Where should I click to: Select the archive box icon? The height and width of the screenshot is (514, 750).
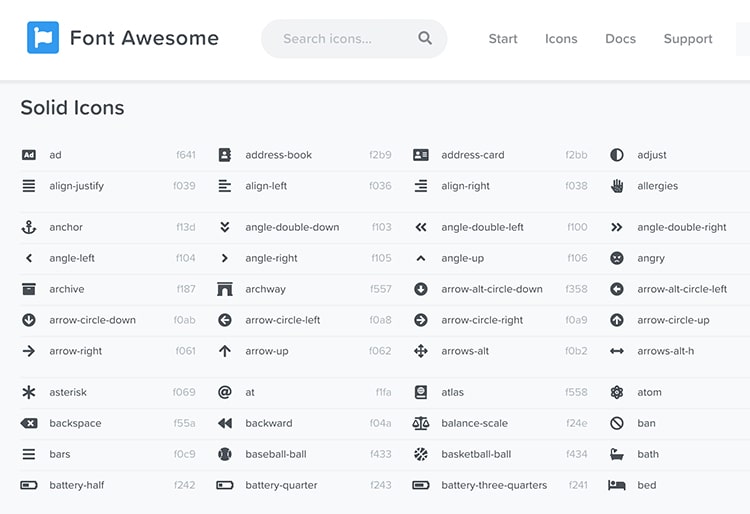tap(29, 289)
